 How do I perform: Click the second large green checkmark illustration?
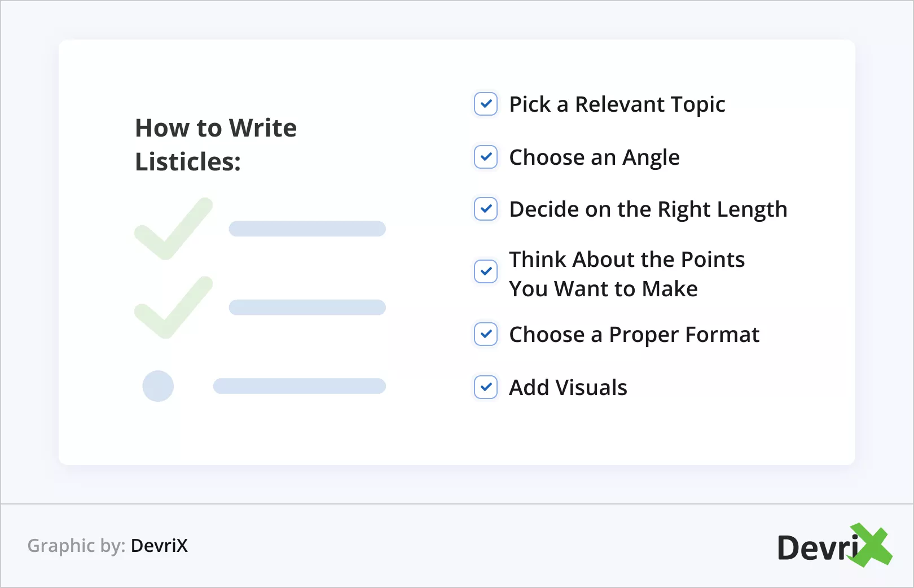173,308
